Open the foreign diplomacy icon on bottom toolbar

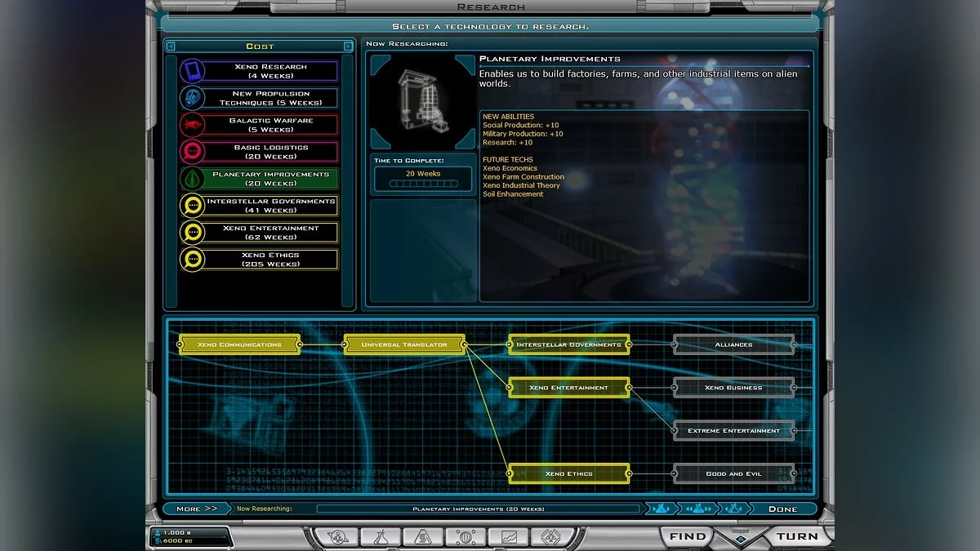coord(550,536)
